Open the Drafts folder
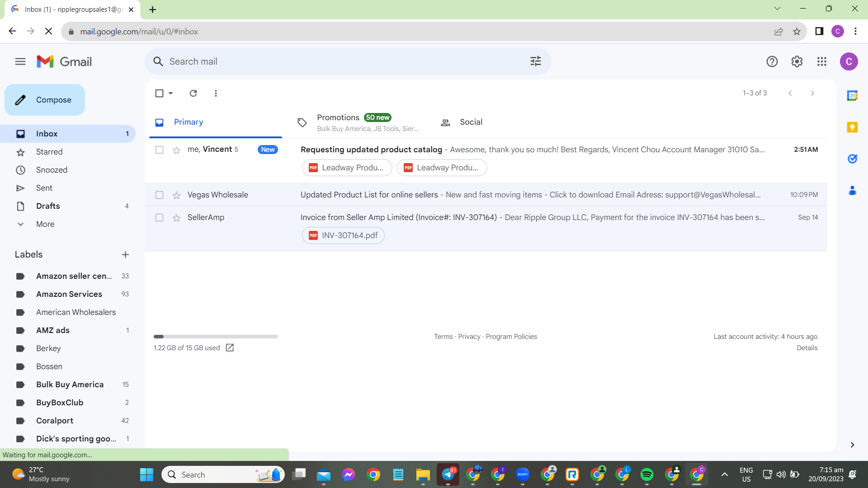868x488 pixels. pyautogui.click(x=68, y=206)
